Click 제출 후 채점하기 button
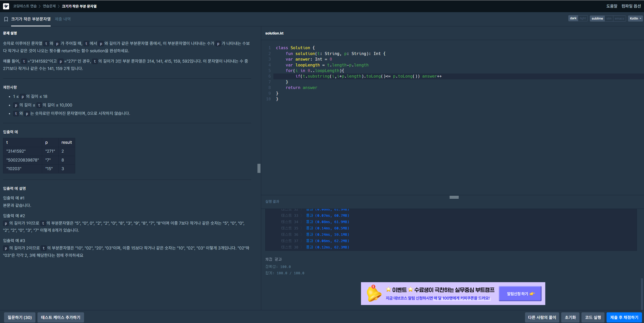 pos(624,317)
